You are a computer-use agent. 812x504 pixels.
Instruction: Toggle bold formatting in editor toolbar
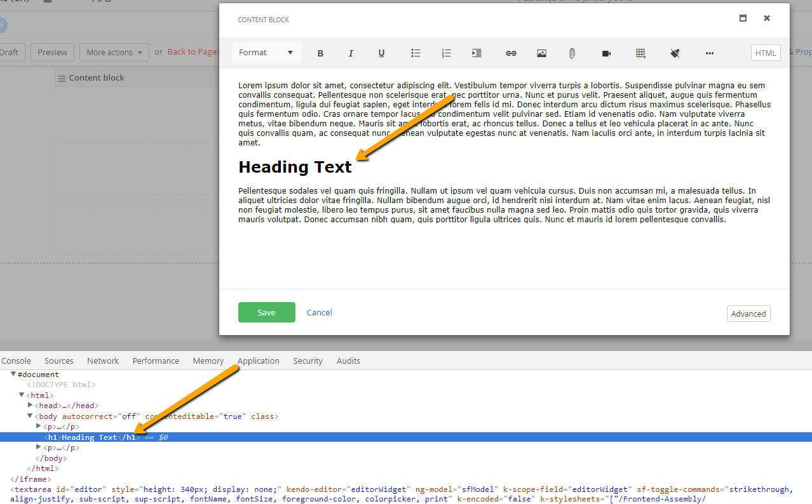point(320,53)
